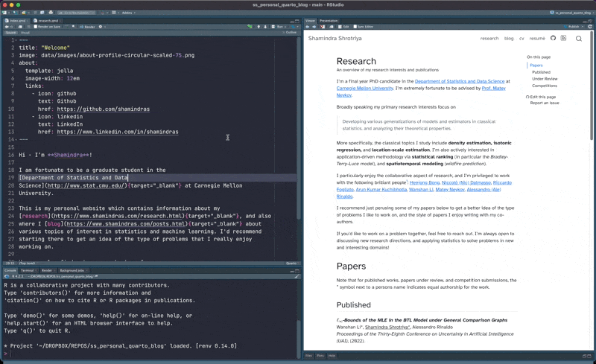This screenshot has width=596, height=364.
Task: Click the R logo icon in console header
Action: point(7,276)
